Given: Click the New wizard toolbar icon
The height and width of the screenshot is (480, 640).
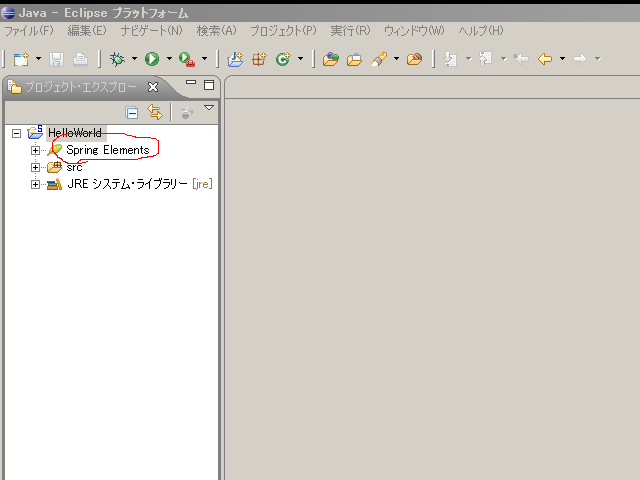Looking at the screenshot, I should coord(21,59).
